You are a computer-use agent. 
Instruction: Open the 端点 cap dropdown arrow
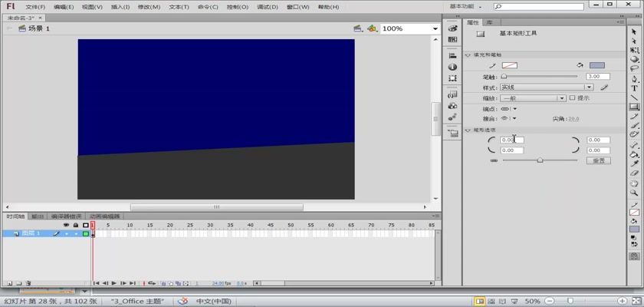(514, 109)
